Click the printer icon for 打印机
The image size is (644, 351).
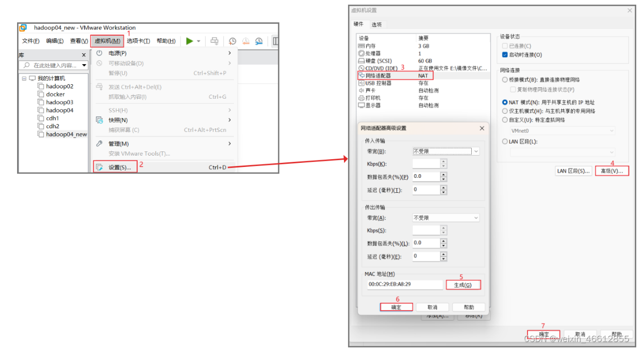361,98
